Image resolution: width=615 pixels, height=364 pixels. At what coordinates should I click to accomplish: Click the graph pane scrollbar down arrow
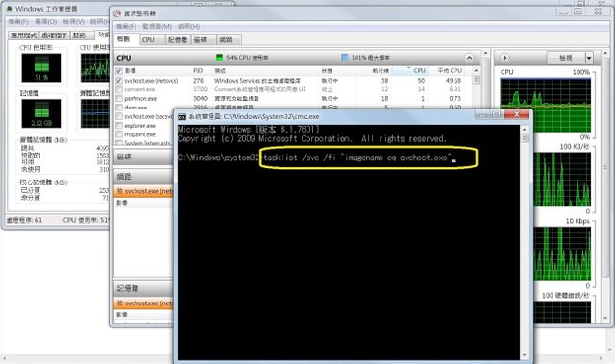point(606,319)
